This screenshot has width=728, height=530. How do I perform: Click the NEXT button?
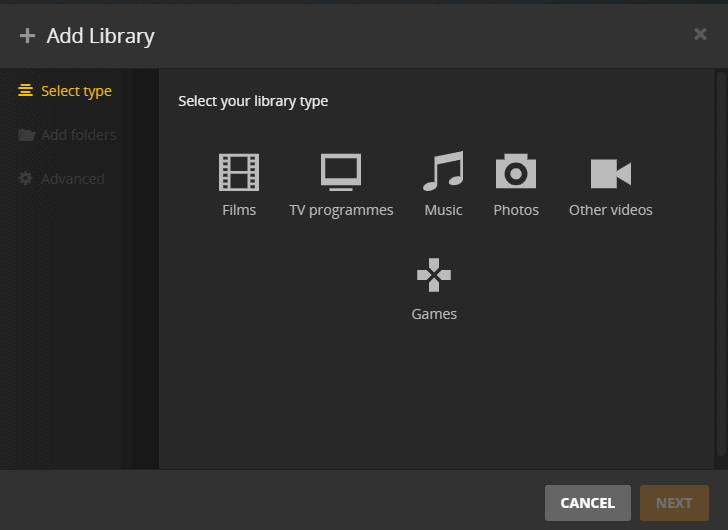pos(674,503)
